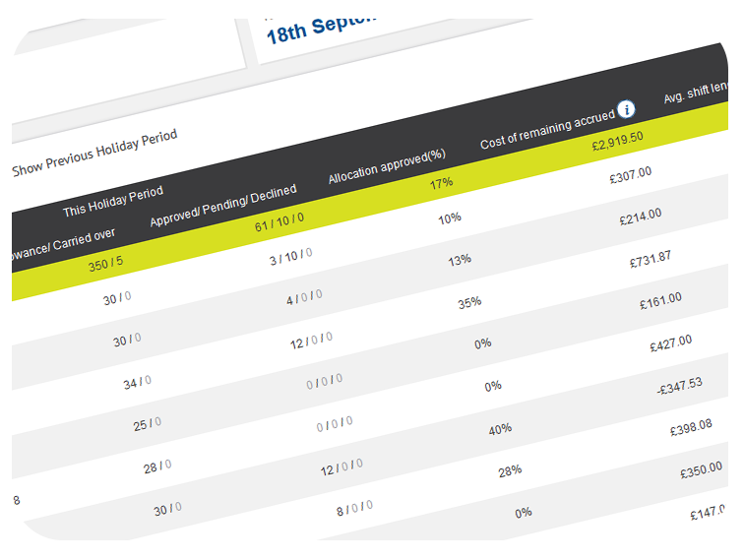Select the Cost of remaining accrued header
The image size is (744, 560).
click(547, 128)
